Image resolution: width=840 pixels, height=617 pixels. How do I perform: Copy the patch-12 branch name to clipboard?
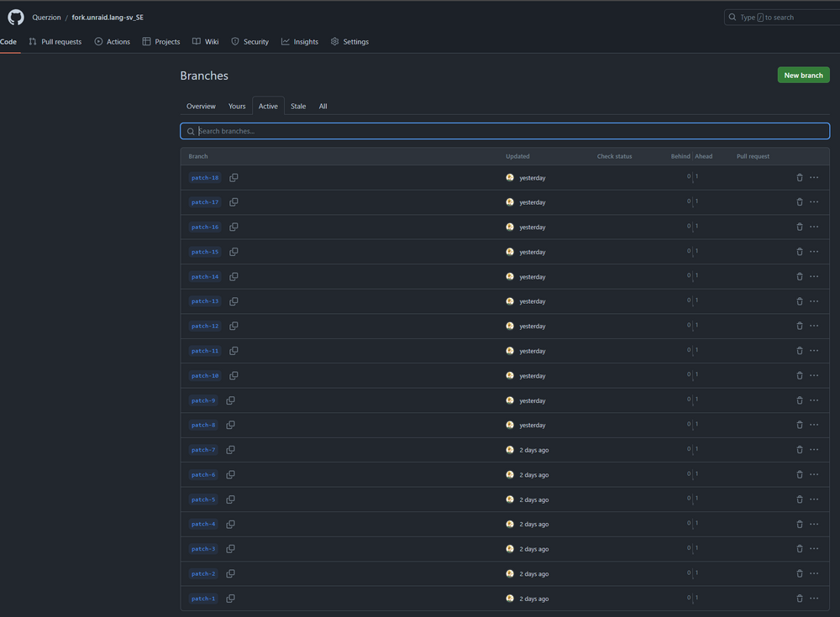click(234, 327)
